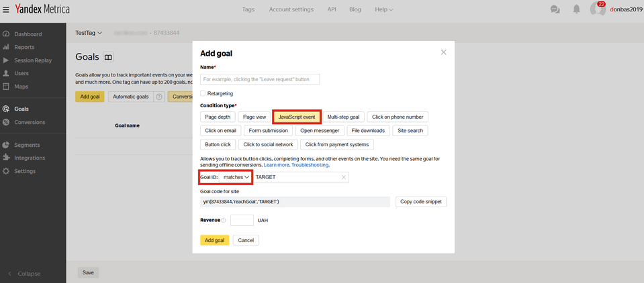
Task: Click the Troubleshooting link
Action: coord(310,165)
